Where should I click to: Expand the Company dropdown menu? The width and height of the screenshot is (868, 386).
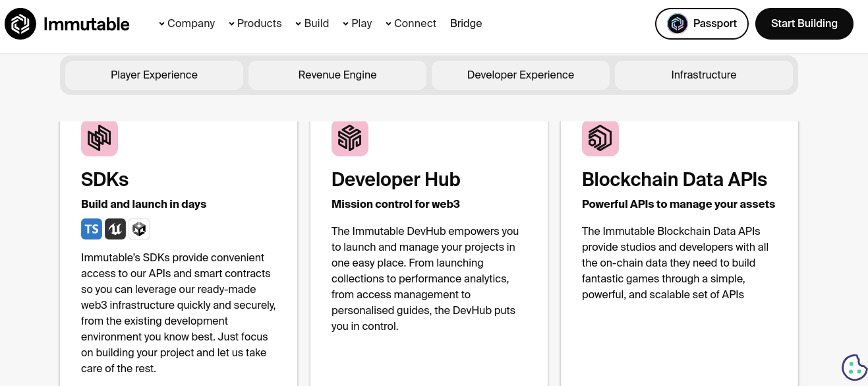(x=187, y=24)
